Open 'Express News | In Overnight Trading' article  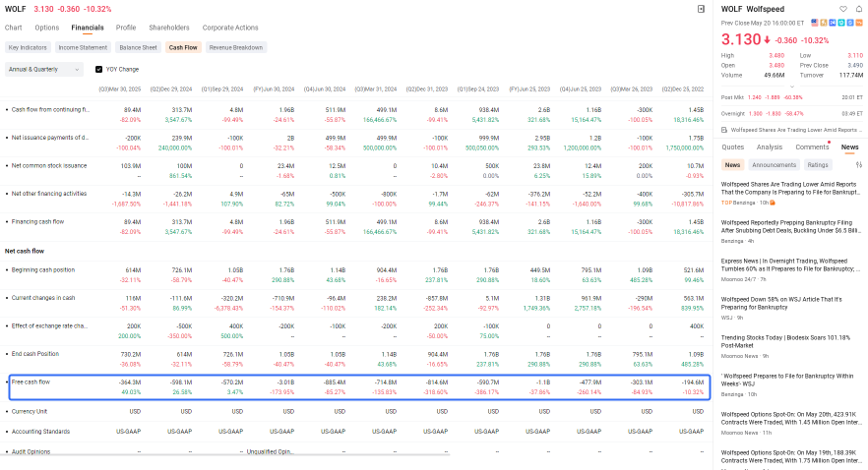tap(790, 264)
